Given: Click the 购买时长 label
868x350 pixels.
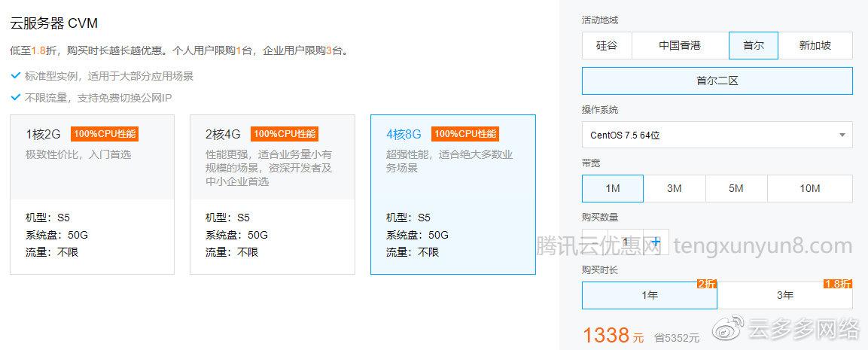Looking at the screenshot, I should pos(600,269).
